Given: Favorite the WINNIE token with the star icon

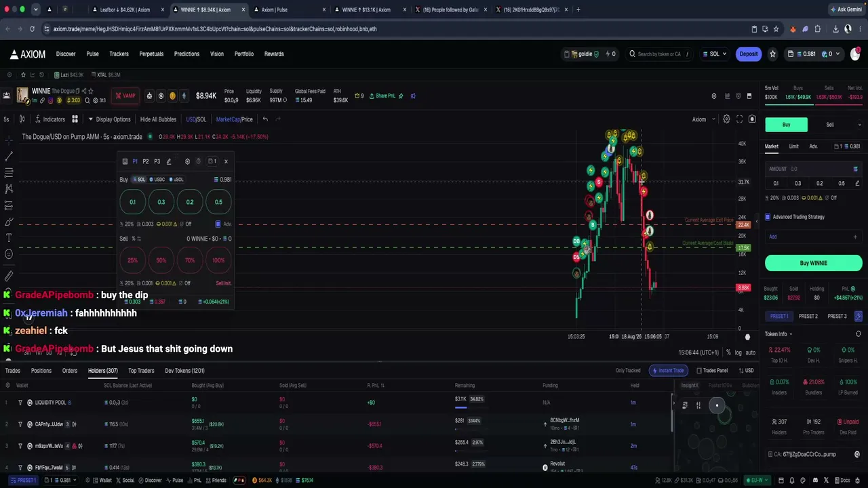Looking at the screenshot, I should 91,91.
